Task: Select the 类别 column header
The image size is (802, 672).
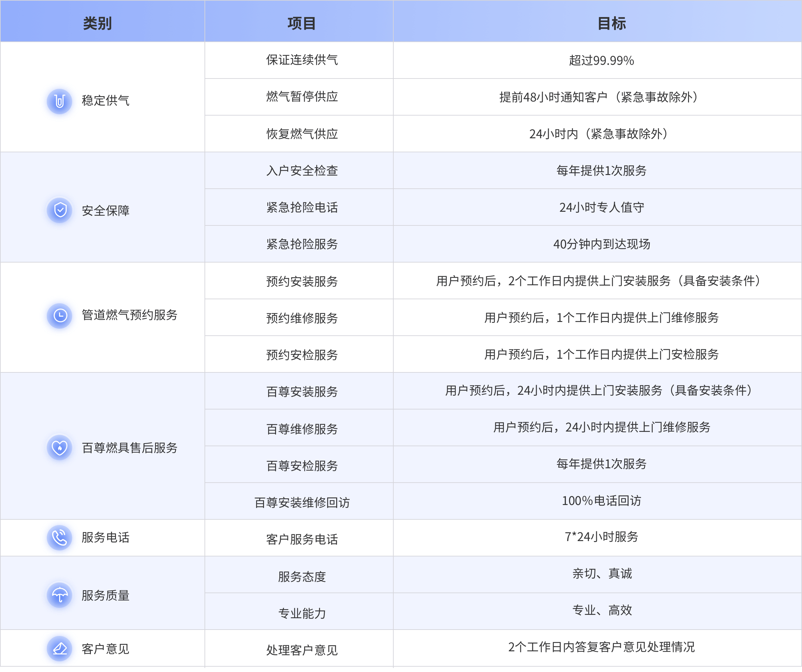Action: coord(103,21)
